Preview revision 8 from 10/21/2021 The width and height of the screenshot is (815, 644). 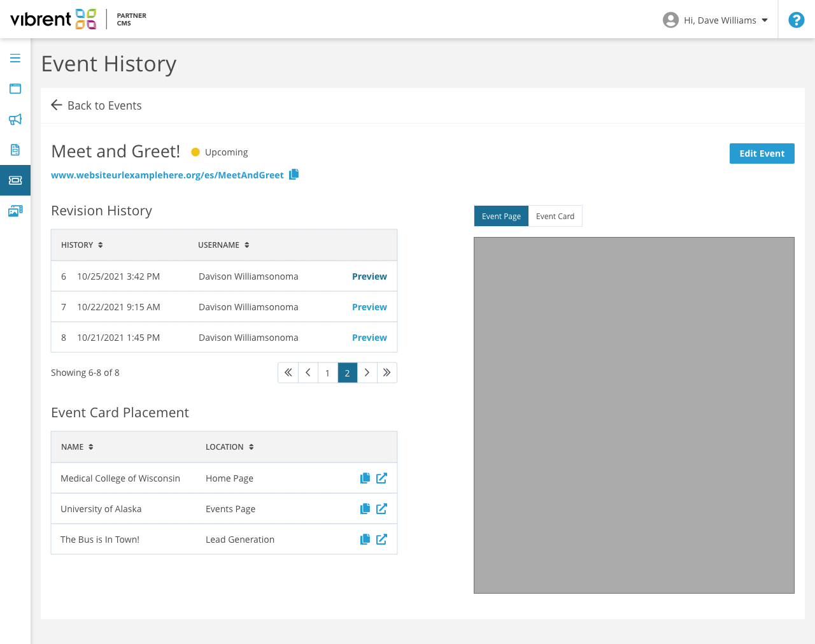click(x=369, y=338)
